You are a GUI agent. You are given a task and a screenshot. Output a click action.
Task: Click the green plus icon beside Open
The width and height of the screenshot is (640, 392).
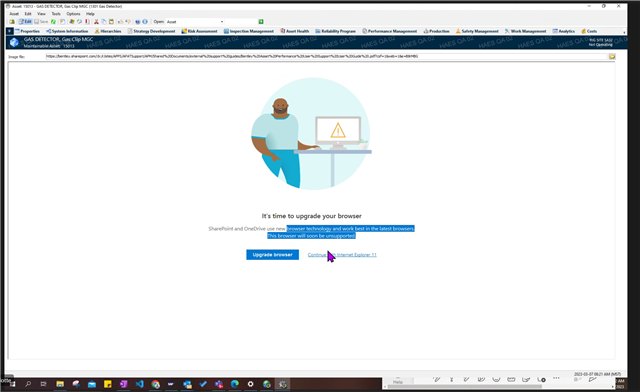261,22
